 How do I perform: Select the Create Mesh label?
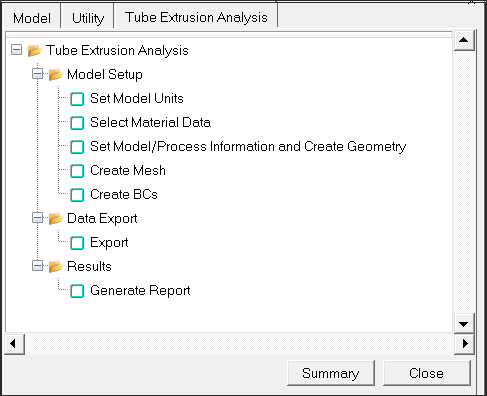[128, 171]
